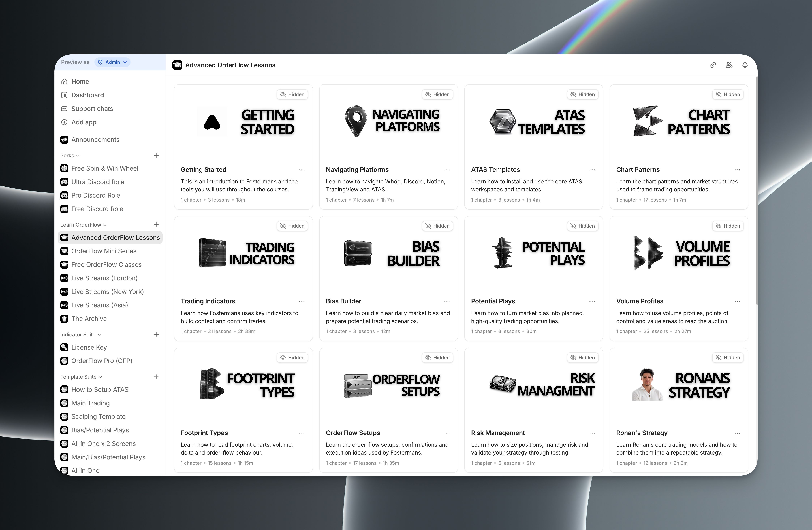Image resolution: width=812 pixels, height=530 pixels.
Task: Click the Live Streams (Asia) broadcast icon
Action: tap(64, 305)
